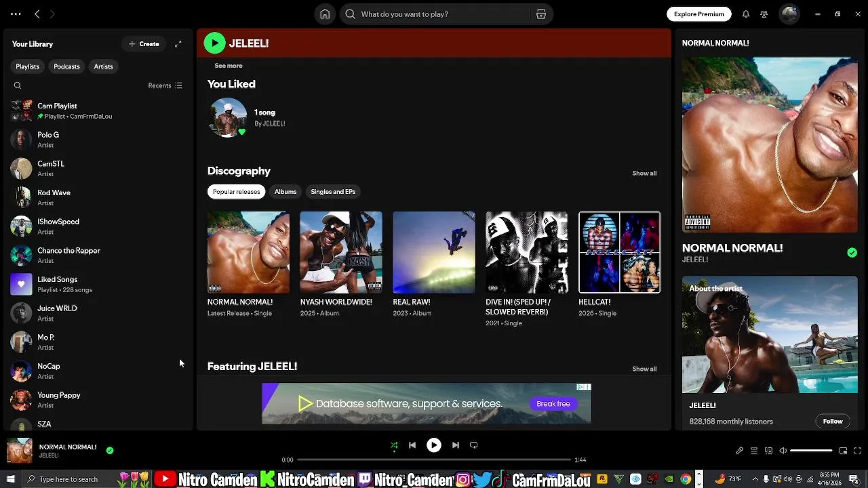Open the Queue icon

click(753, 451)
